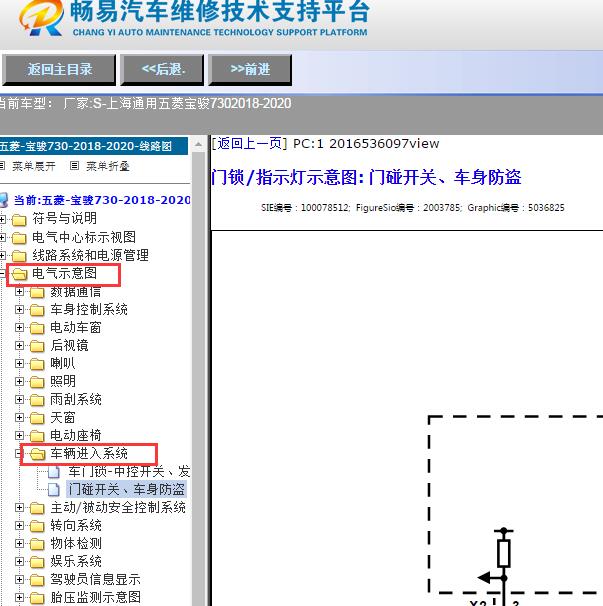The image size is (603, 606).
Task: Click the 照明 folder icon
Action: tap(37, 382)
